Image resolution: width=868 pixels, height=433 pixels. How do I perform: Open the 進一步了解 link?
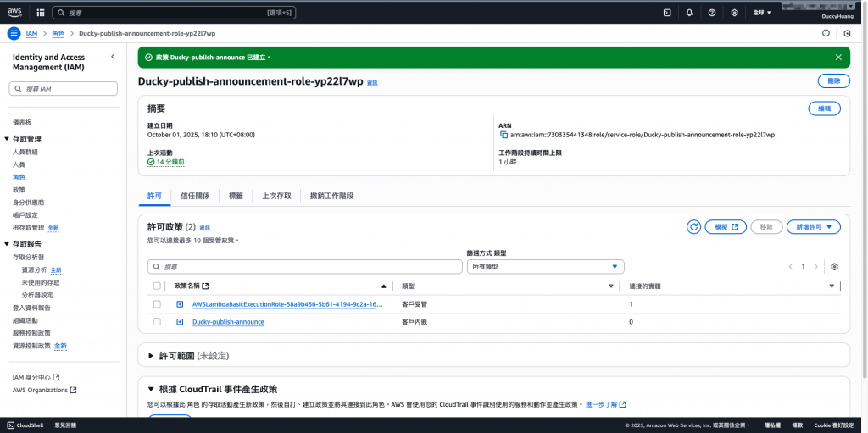[x=605, y=405]
